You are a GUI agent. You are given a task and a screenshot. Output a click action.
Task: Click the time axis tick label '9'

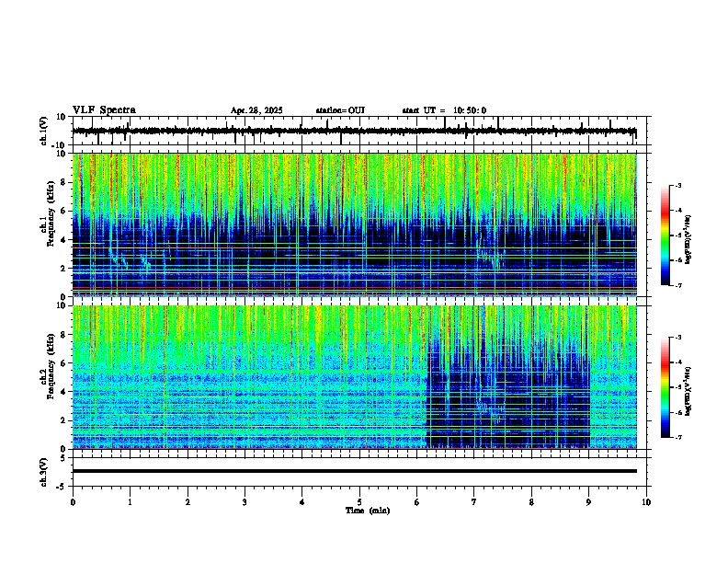(588, 502)
